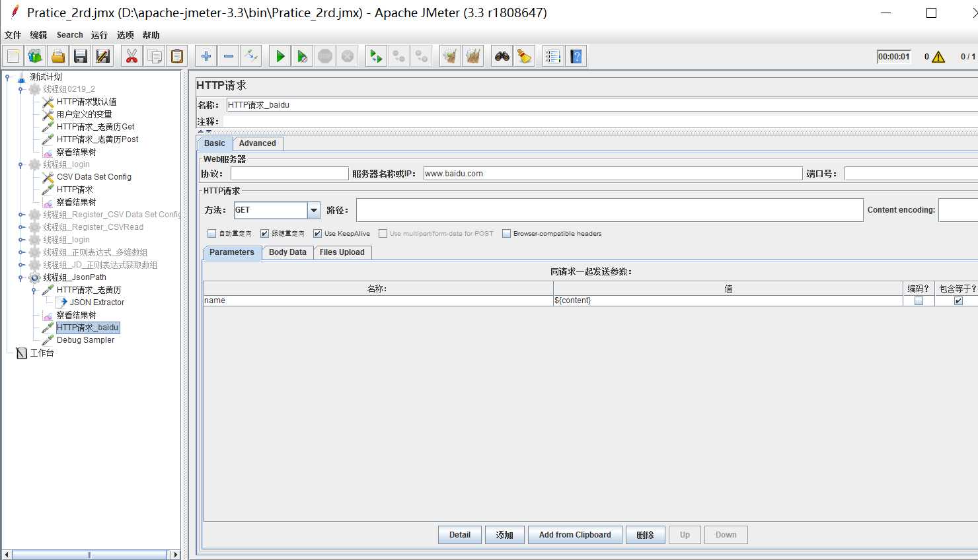
Task: Select the JSON Extractor tree item
Action: [x=97, y=302]
